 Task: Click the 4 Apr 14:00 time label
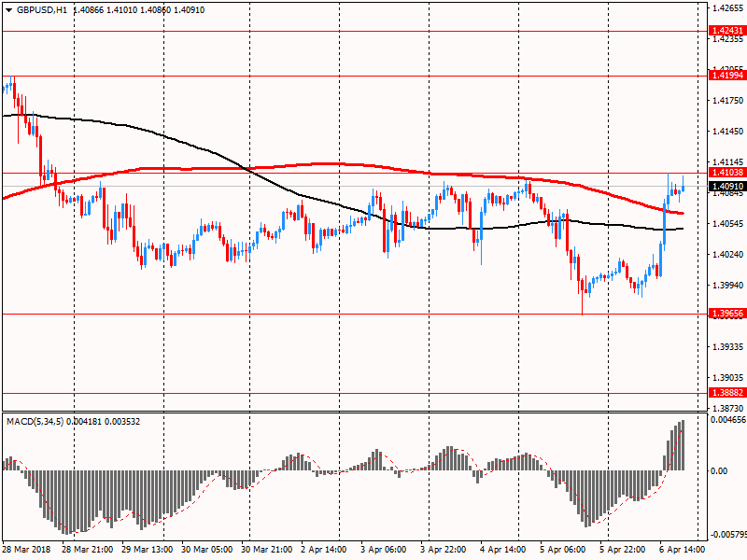point(503,549)
